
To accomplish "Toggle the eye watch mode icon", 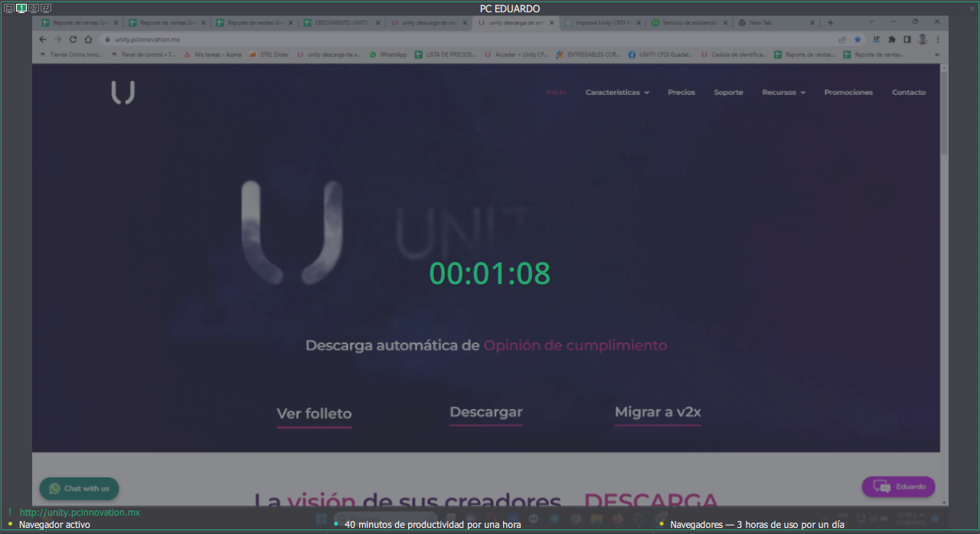I will (34, 8).
